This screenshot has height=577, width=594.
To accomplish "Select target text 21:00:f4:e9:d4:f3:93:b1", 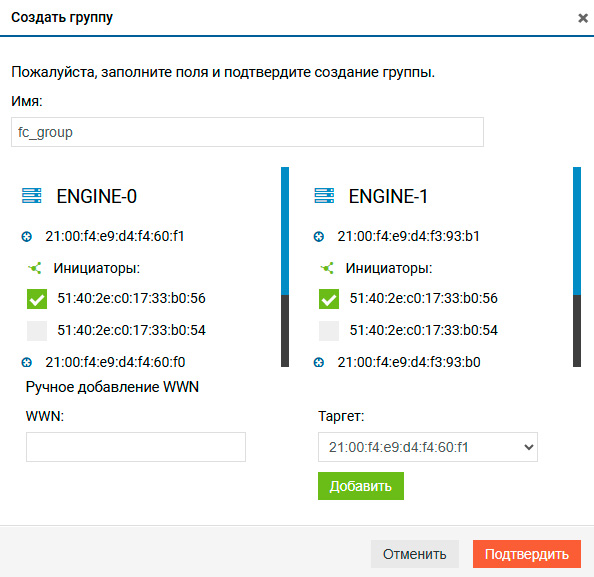I will pos(408,236).
